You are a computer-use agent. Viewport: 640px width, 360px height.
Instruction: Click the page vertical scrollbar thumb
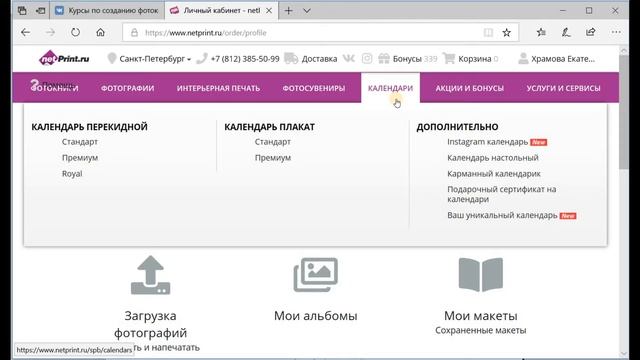click(624, 112)
